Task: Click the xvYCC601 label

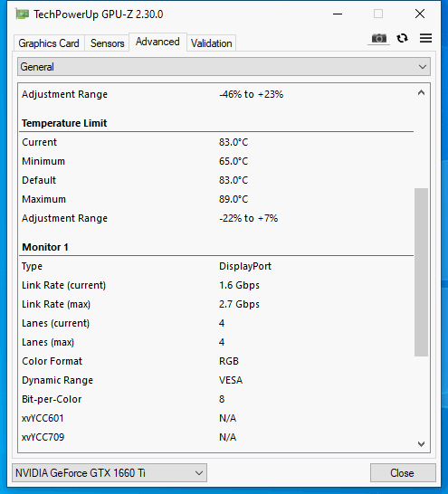Action: click(43, 418)
